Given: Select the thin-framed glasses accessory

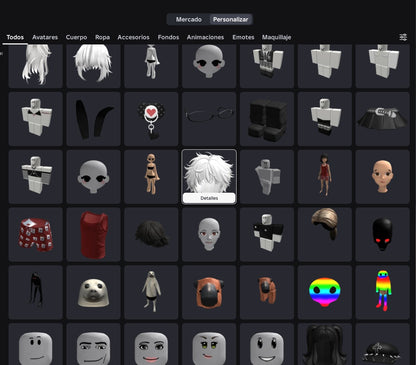Looking at the screenshot, I should [x=209, y=119].
